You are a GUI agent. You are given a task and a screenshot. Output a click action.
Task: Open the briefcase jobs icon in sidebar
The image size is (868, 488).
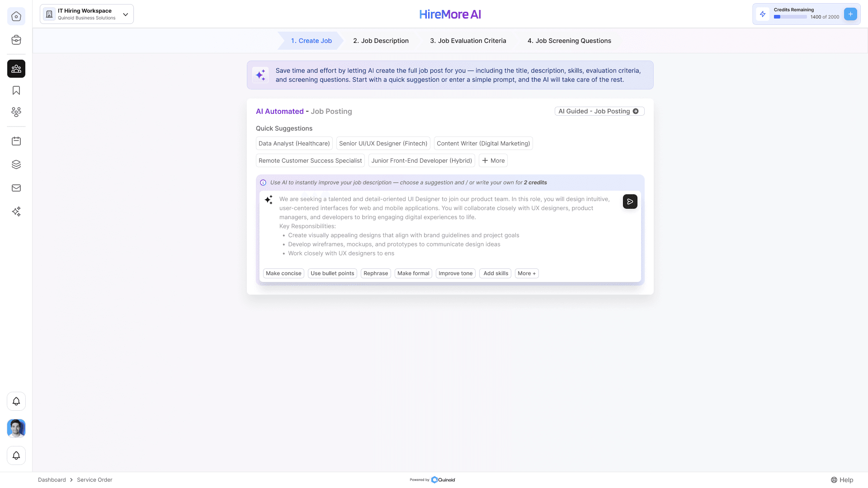point(16,40)
